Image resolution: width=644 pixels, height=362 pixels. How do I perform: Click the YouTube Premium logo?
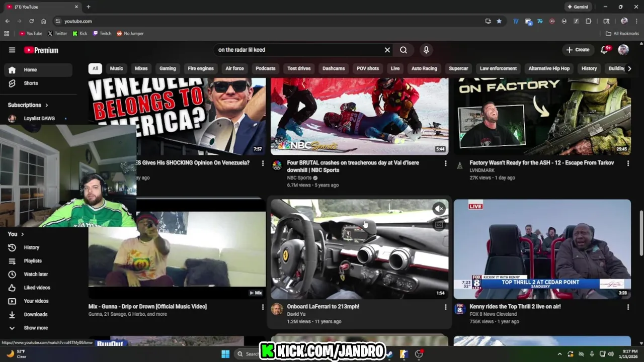pos(41,50)
